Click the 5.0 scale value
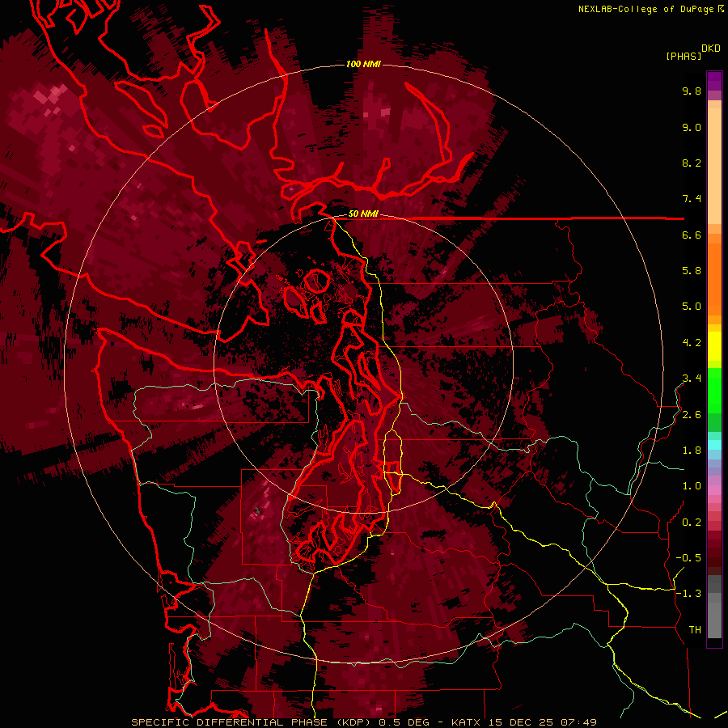728x728 pixels. point(692,307)
